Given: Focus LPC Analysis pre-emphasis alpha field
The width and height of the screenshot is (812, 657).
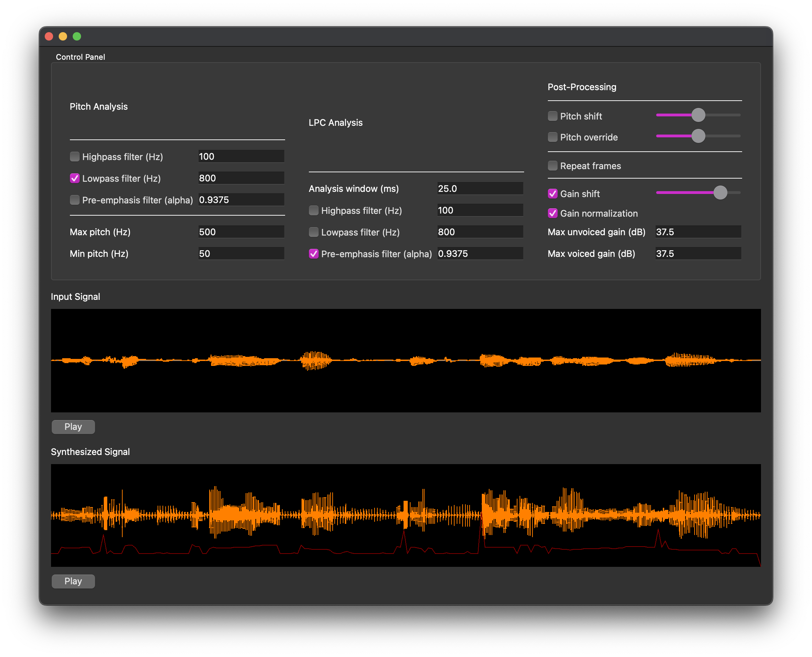Looking at the screenshot, I should 480,253.
